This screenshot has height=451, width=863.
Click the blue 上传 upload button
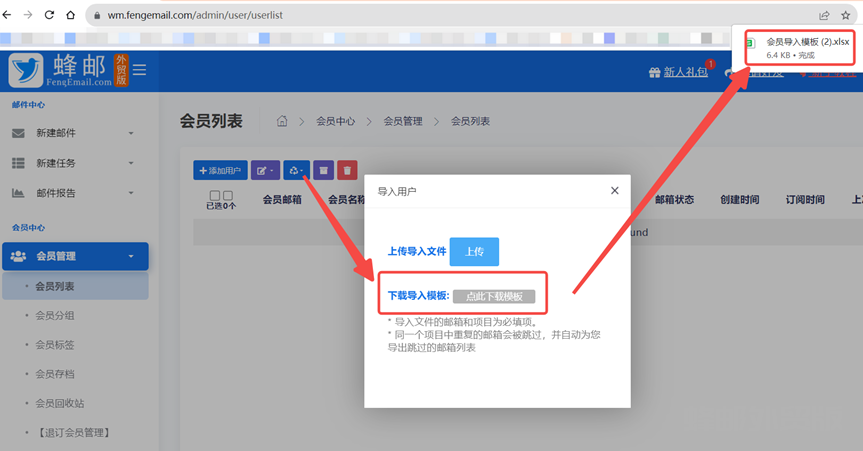coord(474,252)
